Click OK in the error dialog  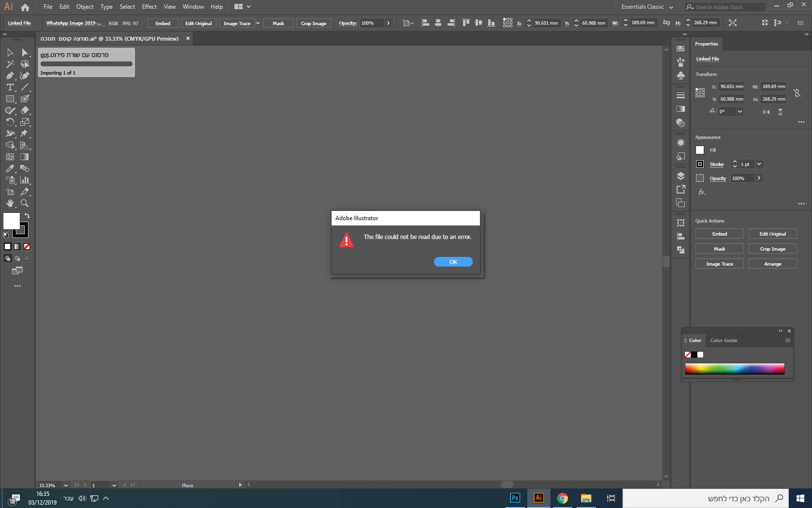(x=453, y=262)
